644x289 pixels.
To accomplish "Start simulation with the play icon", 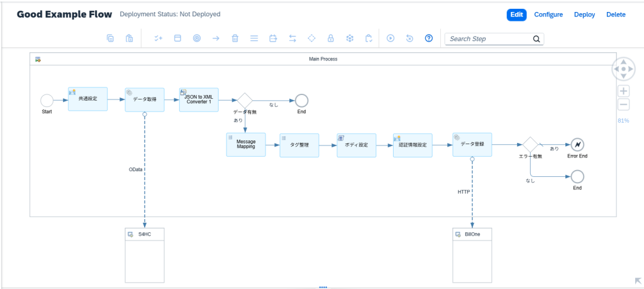I will point(391,38).
